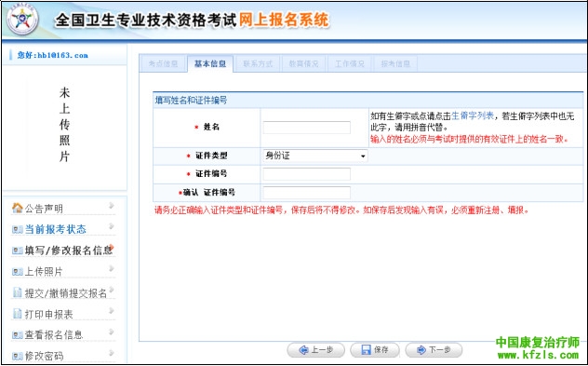Click the icon beside 填写/修改报名信息
The width and height of the screenshot is (588, 366).
(18, 251)
